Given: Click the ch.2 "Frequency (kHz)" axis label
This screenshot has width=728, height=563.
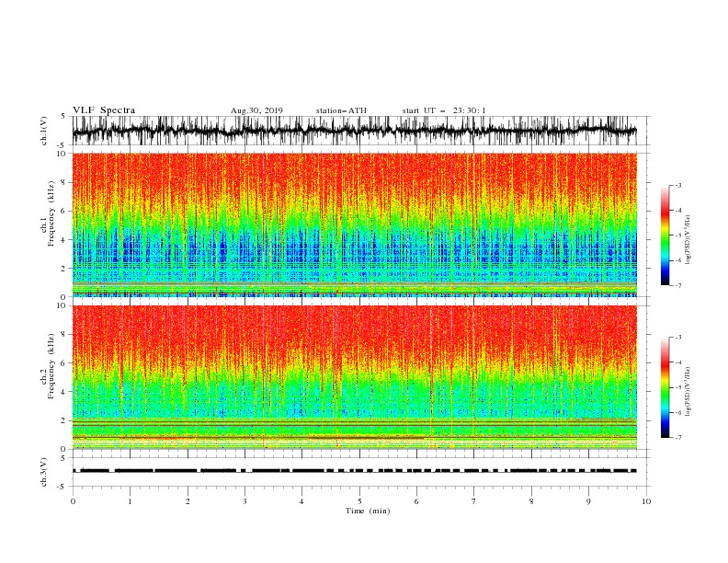Looking at the screenshot, I should pos(51,366).
